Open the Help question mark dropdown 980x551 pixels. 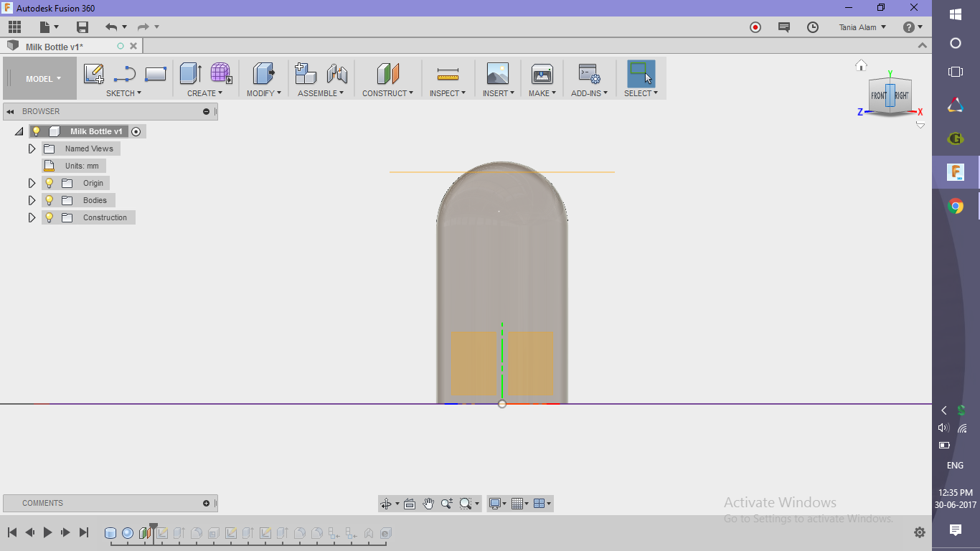click(x=913, y=27)
